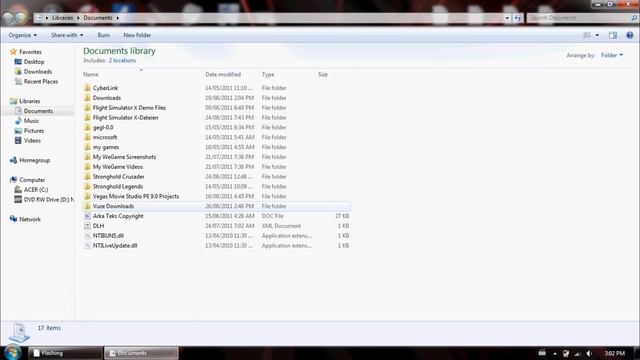Select Arka Teks Copyright DOC file icon
Image resolution: width=640 pixels, height=360 pixels.
click(x=87, y=216)
